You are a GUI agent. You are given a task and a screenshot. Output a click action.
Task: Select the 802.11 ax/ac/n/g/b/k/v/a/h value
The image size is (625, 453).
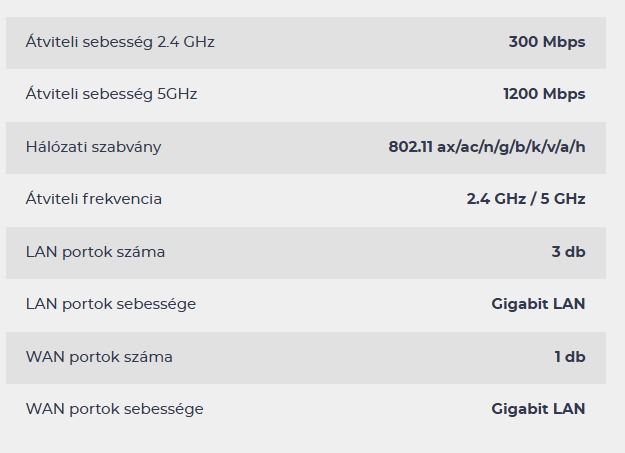487,147
